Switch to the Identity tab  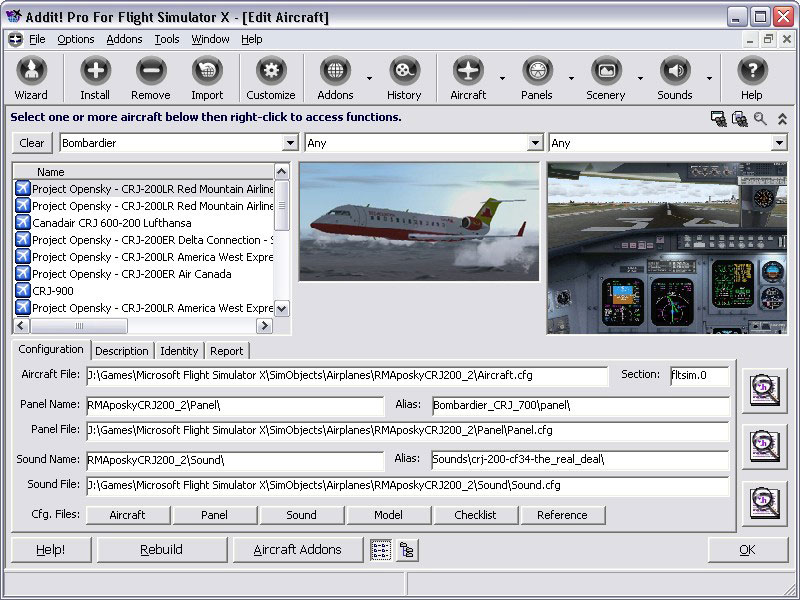(179, 351)
